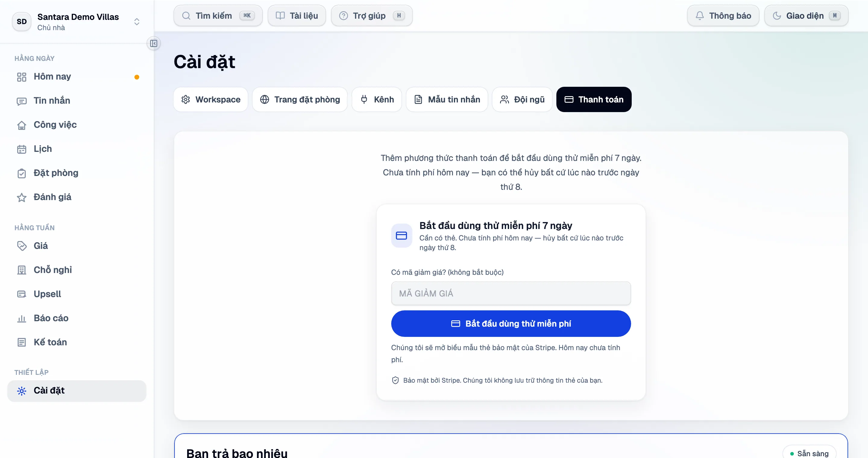868x458 pixels.
Task: Switch to the Đội ngũ tab
Action: click(522, 99)
